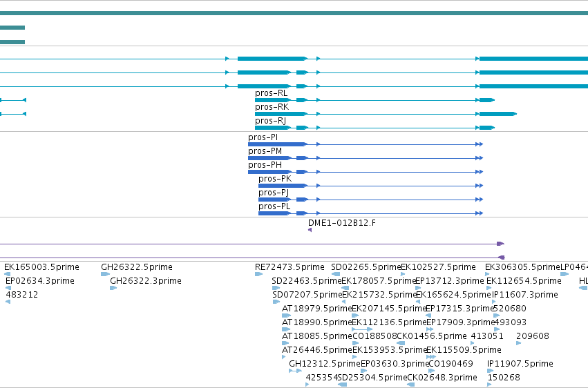Screen dimensions: 588x388
Task: Click the SD25304.5prime EST label
Action: [372, 378]
